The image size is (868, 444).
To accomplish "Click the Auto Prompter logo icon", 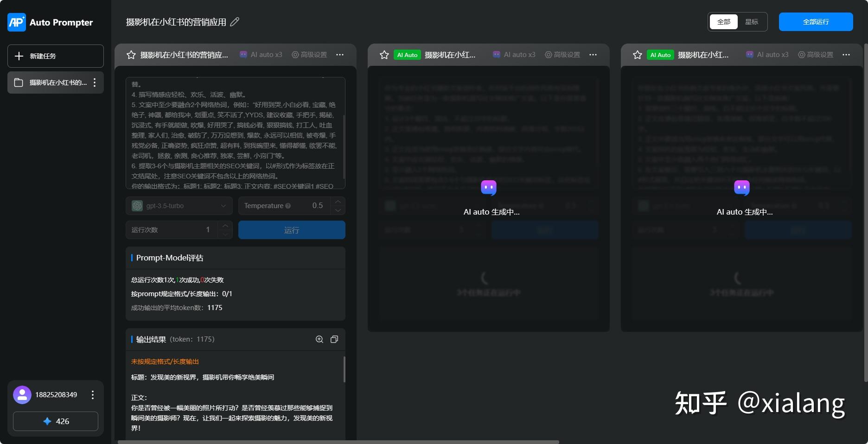I will (x=17, y=22).
